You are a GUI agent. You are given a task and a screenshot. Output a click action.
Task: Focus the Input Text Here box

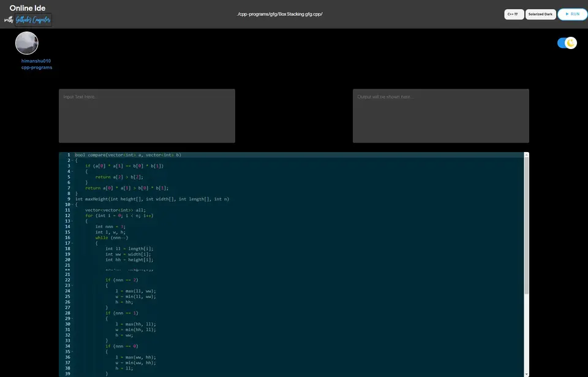[x=147, y=116]
